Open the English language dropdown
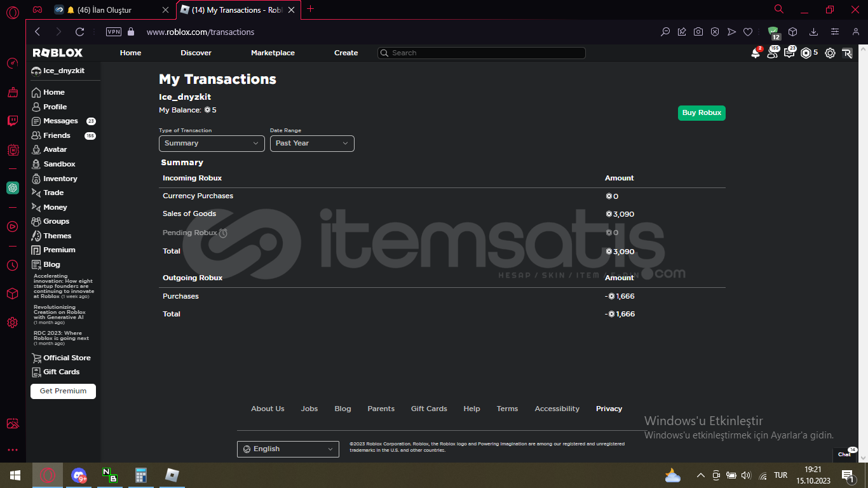The image size is (868, 488). coord(288,449)
